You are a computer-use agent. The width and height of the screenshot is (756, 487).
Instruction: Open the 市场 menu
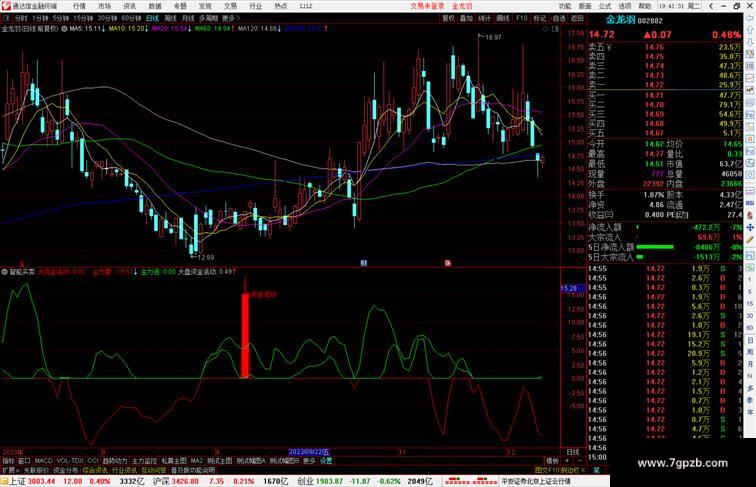[x=104, y=6]
